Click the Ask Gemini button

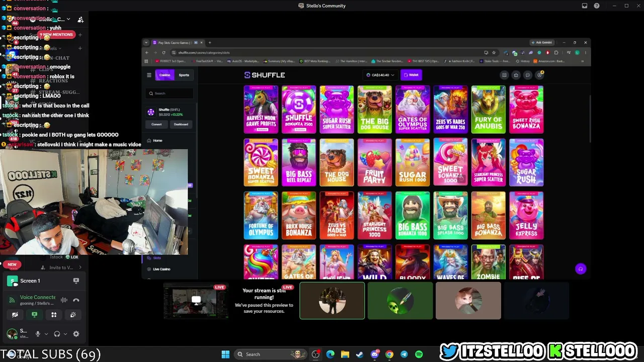pos(542,43)
